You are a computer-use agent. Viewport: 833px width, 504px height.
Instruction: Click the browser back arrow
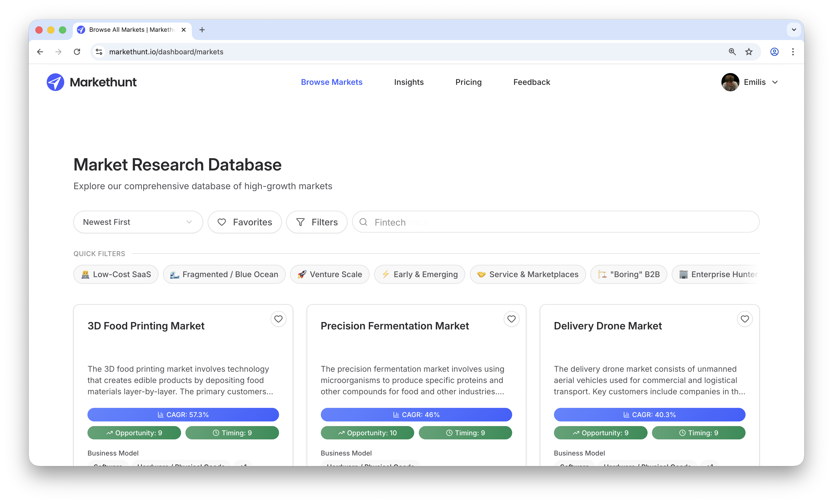pos(40,52)
